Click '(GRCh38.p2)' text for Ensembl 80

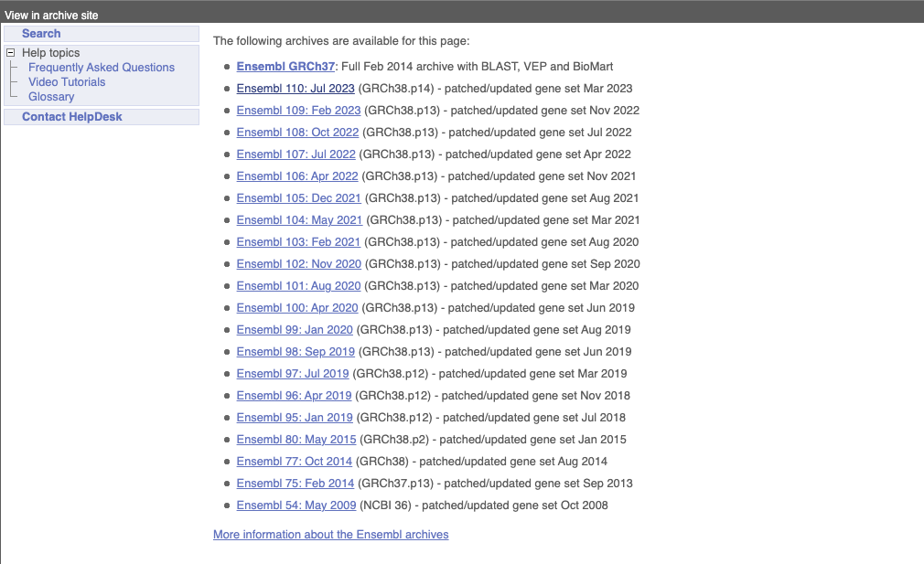394,440
